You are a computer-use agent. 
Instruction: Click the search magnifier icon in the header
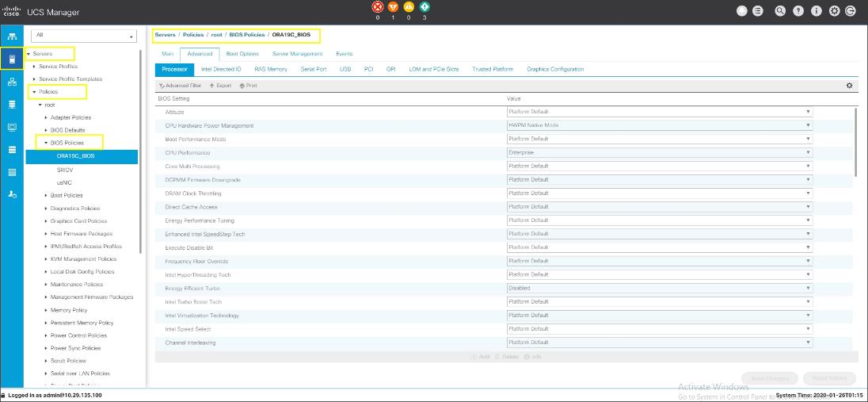click(780, 11)
